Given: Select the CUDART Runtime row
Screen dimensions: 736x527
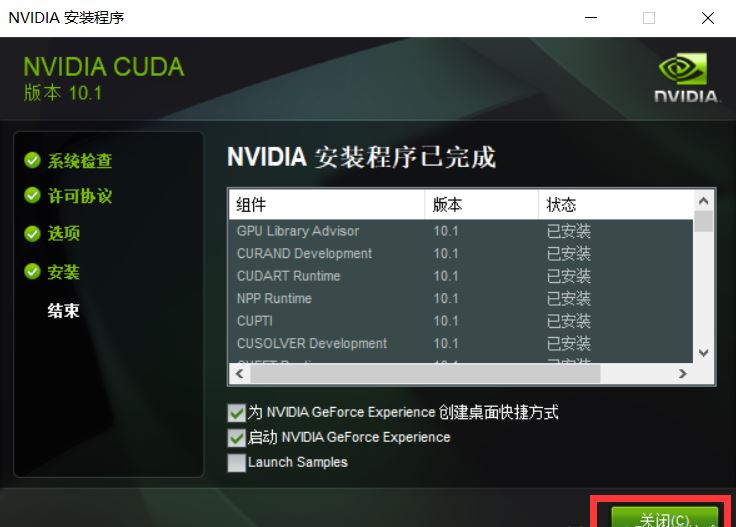Looking at the screenshot, I should click(461, 276).
